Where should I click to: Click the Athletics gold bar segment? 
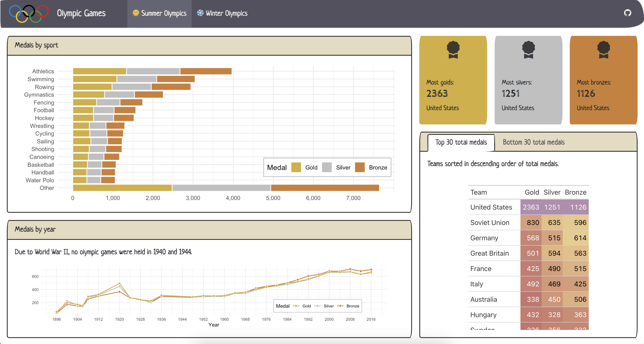[99, 71]
